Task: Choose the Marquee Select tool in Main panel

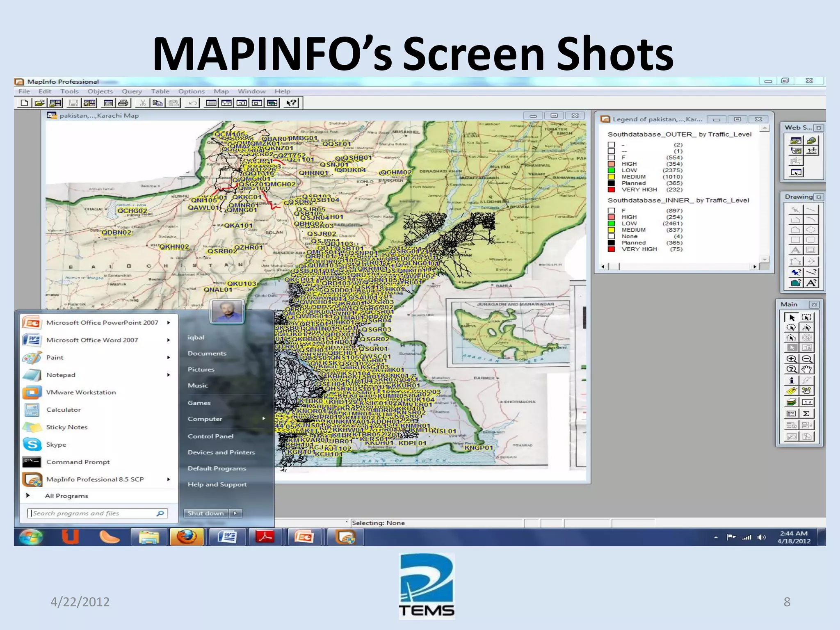Action: [807, 317]
